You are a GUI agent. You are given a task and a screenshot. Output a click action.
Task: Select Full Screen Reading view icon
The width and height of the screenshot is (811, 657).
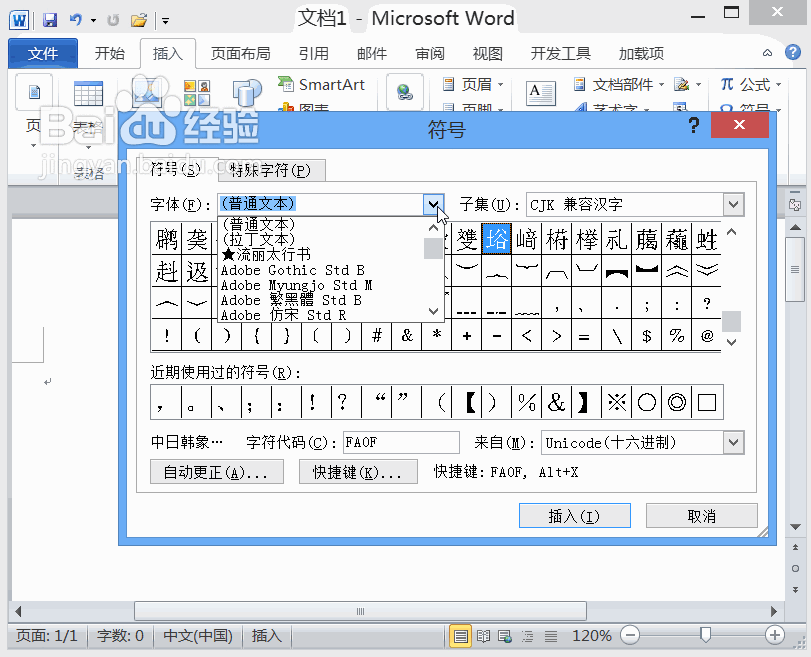click(483, 636)
